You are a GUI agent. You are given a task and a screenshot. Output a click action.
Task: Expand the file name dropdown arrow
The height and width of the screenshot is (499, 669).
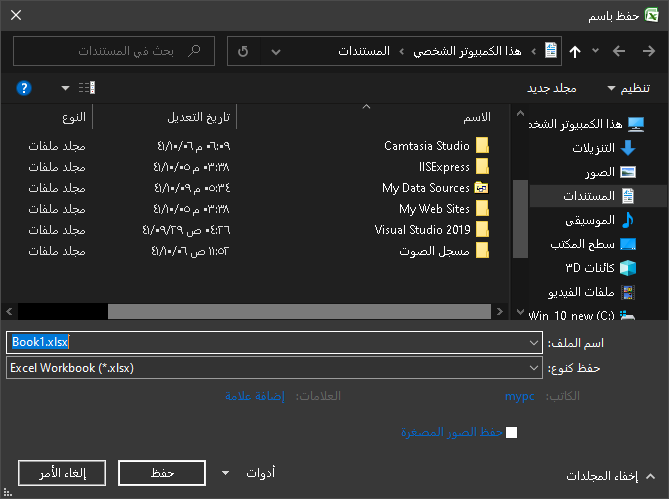click(x=534, y=342)
